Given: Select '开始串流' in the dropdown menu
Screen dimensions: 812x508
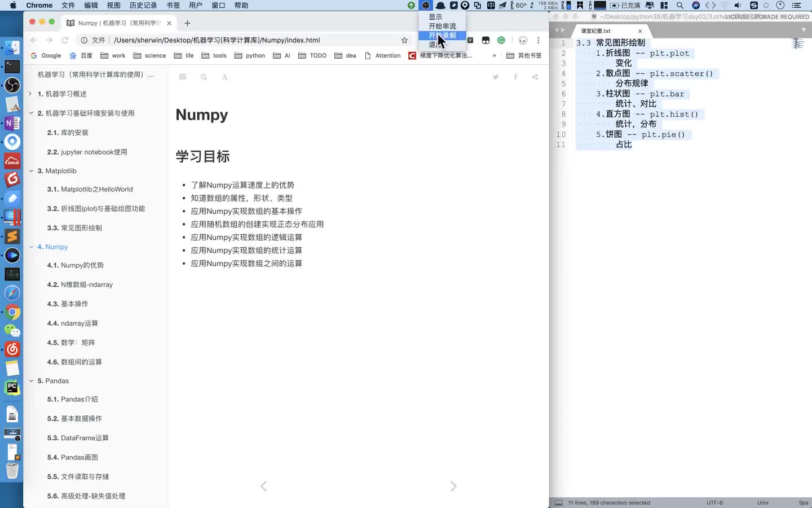Looking at the screenshot, I should click(442, 26).
